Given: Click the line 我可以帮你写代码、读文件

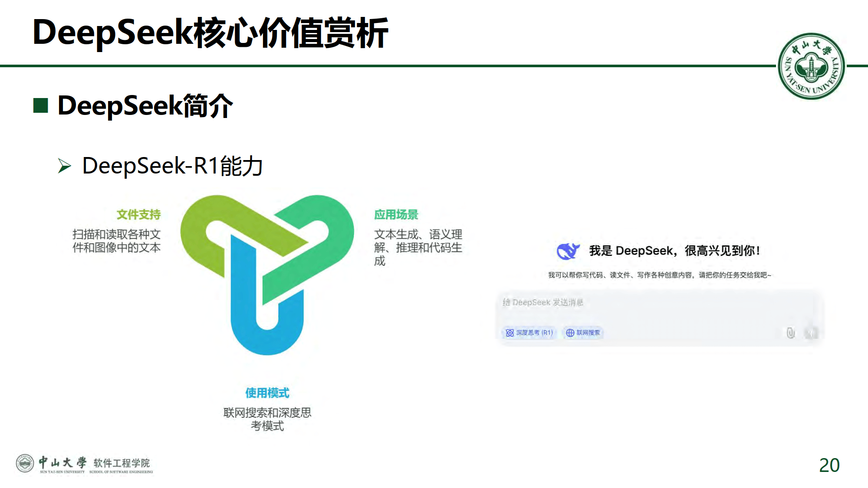Looking at the screenshot, I should (x=659, y=275).
